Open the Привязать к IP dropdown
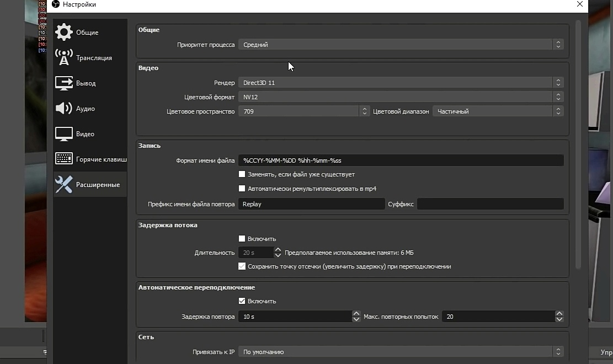 pos(400,352)
